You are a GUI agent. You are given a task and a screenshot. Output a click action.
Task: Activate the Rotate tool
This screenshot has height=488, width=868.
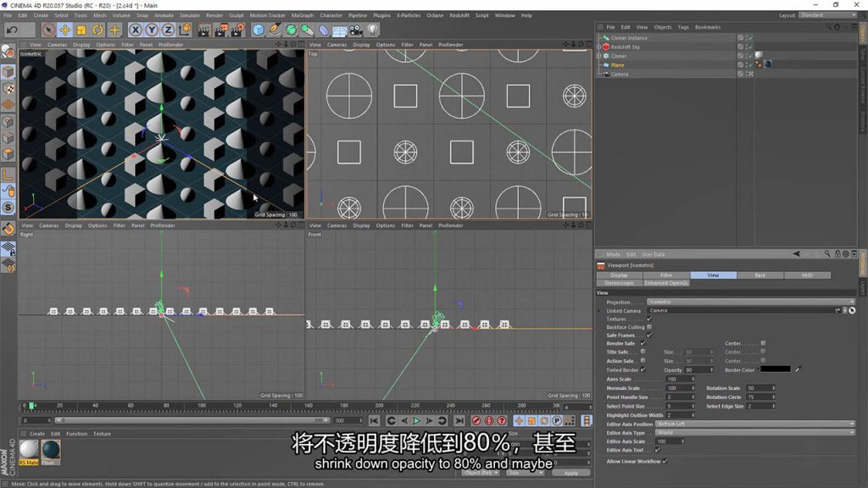(x=98, y=30)
